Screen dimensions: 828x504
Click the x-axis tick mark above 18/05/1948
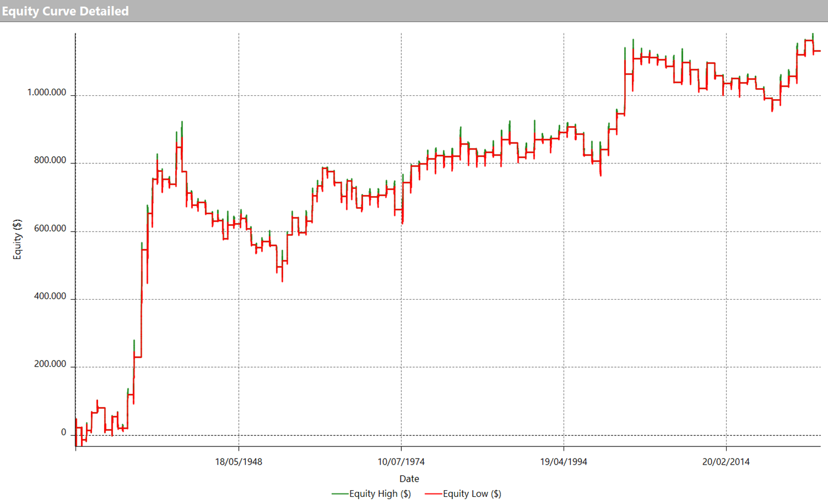click(239, 449)
